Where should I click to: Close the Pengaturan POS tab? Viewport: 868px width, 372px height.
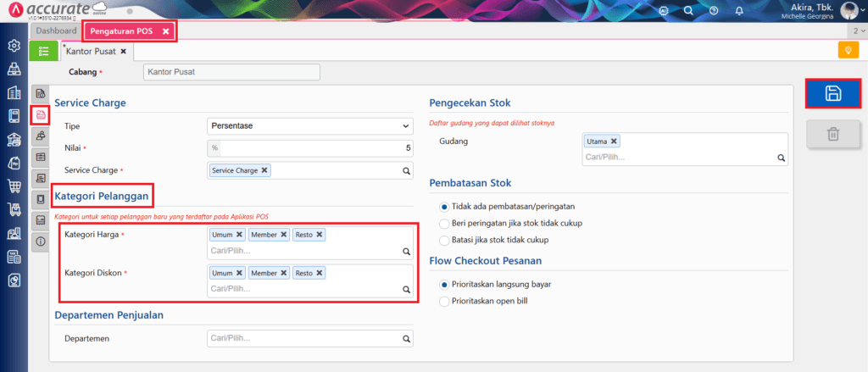(166, 31)
